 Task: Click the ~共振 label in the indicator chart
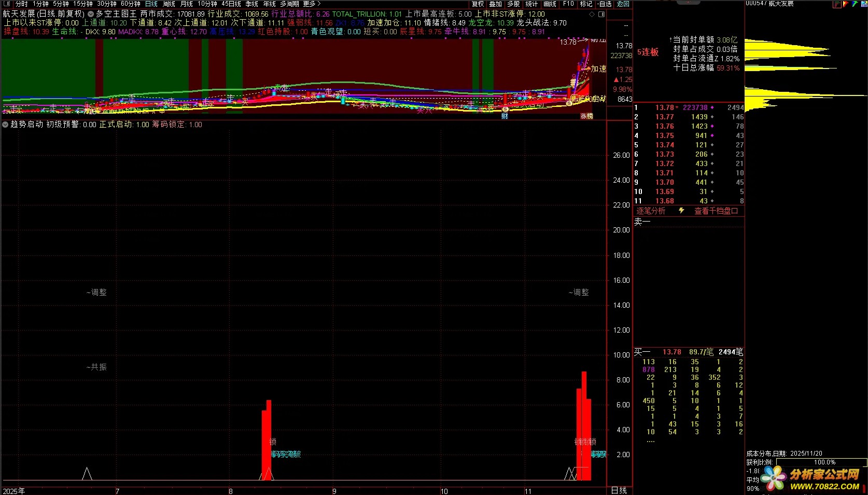pyautogui.click(x=96, y=367)
